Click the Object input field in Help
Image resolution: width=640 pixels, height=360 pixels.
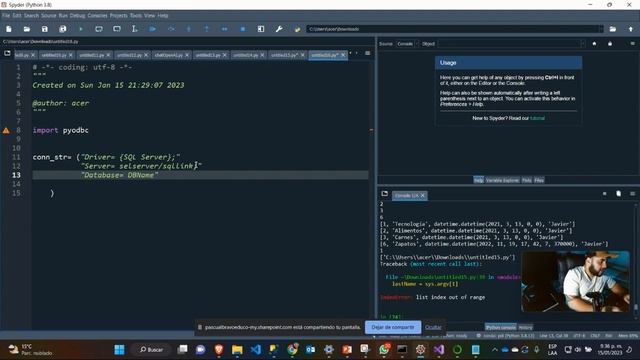point(511,44)
